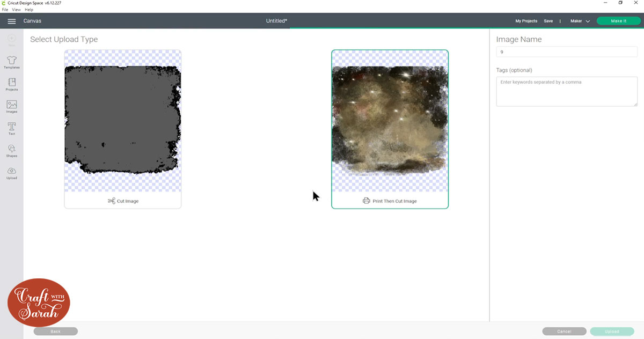Click the printer icon beside Print Then Cut
Image resolution: width=644 pixels, height=339 pixels.
pyautogui.click(x=367, y=201)
